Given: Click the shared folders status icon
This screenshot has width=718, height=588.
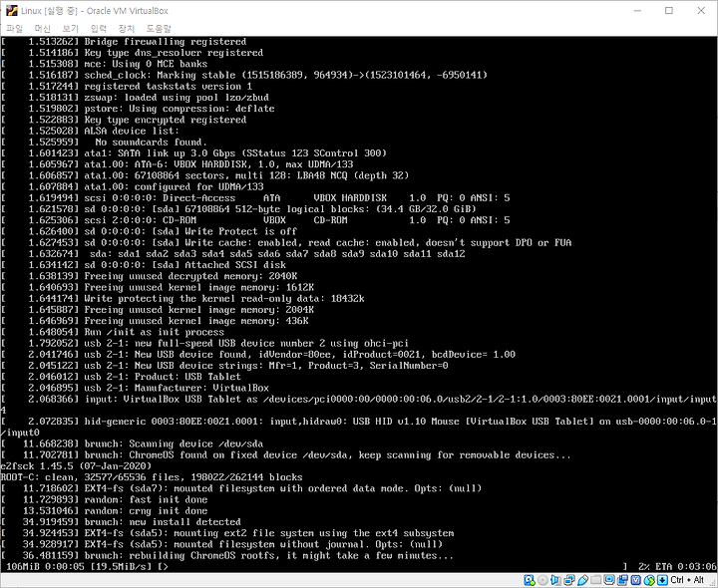Looking at the screenshot, I should [595, 580].
